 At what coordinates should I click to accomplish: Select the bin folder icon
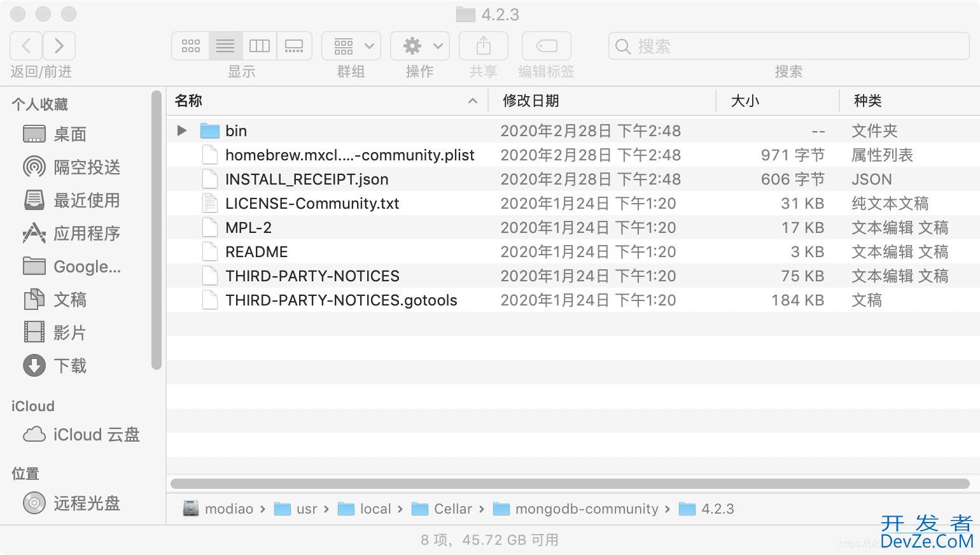click(209, 130)
